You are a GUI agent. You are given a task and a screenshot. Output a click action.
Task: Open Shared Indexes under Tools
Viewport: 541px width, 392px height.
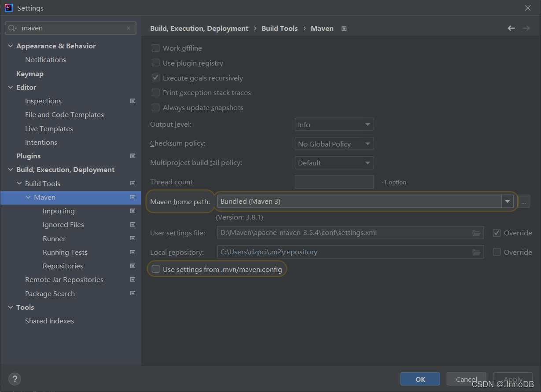pyautogui.click(x=49, y=321)
